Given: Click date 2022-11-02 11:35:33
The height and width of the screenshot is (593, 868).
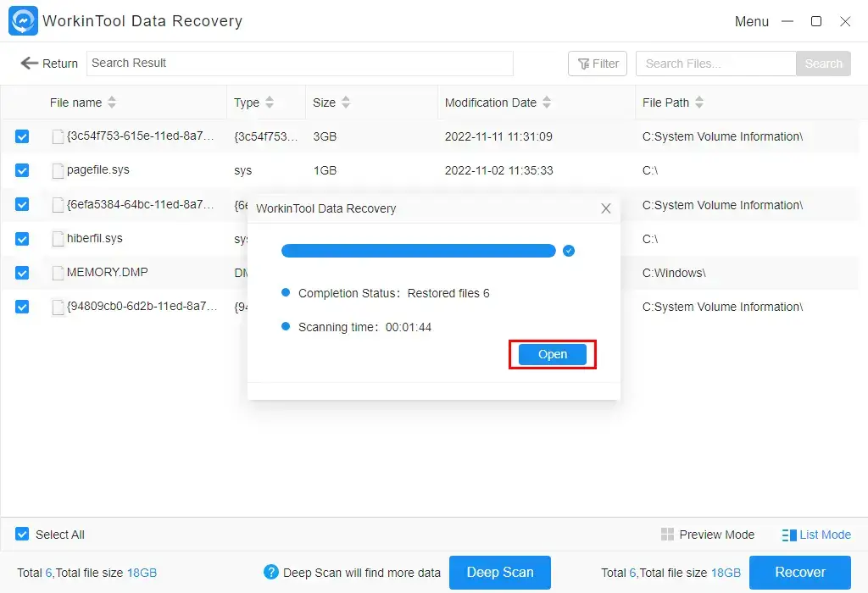Looking at the screenshot, I should (498, 170).
